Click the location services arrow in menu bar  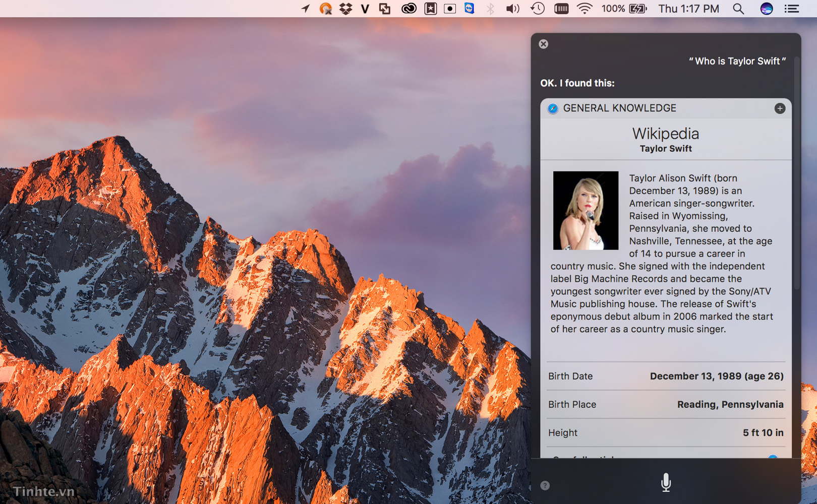(x=305, y=9)
